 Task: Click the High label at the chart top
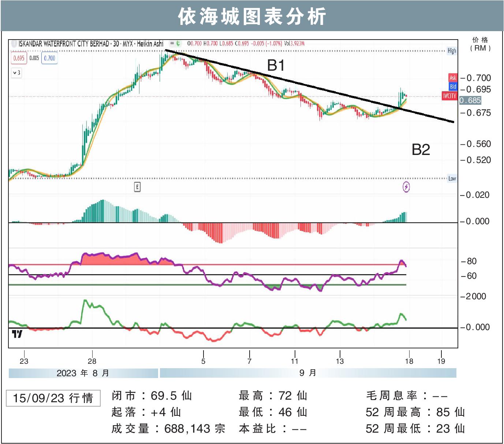click(x=452, y=51)
